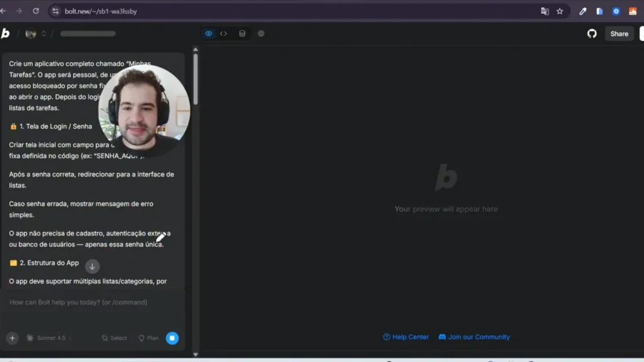
Task: Enable Select element mode
Action: pos(114,338)
